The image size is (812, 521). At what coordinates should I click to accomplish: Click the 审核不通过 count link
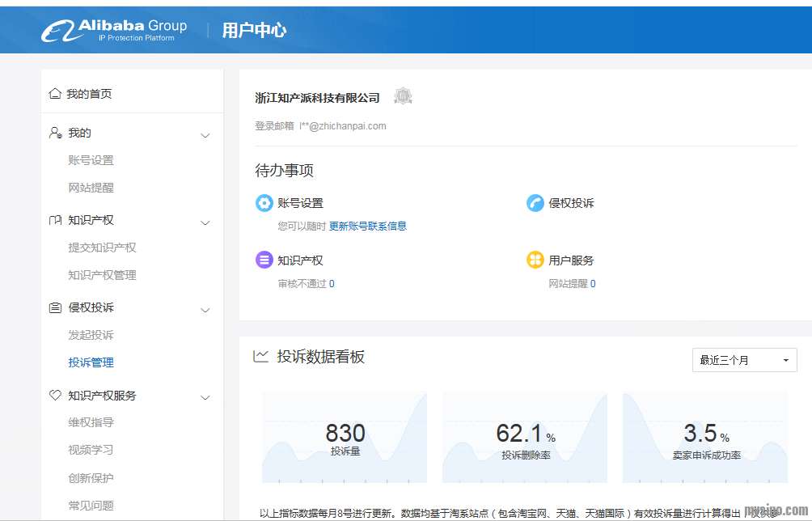[332, 284]
